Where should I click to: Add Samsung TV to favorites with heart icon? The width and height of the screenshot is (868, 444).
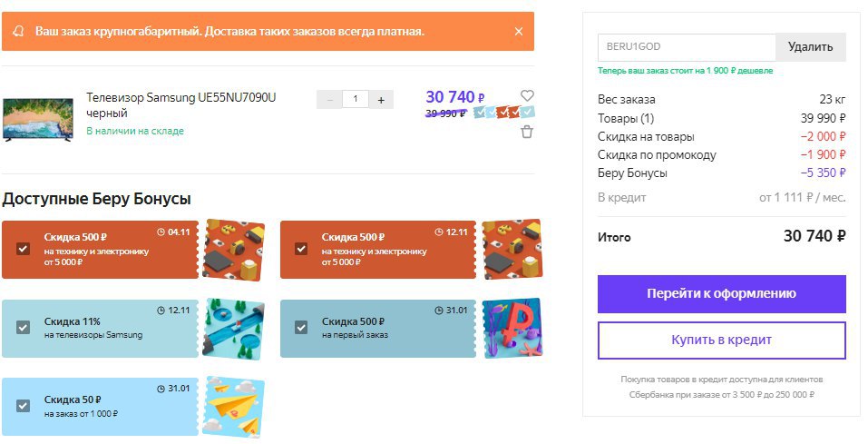tap(527, 95)
